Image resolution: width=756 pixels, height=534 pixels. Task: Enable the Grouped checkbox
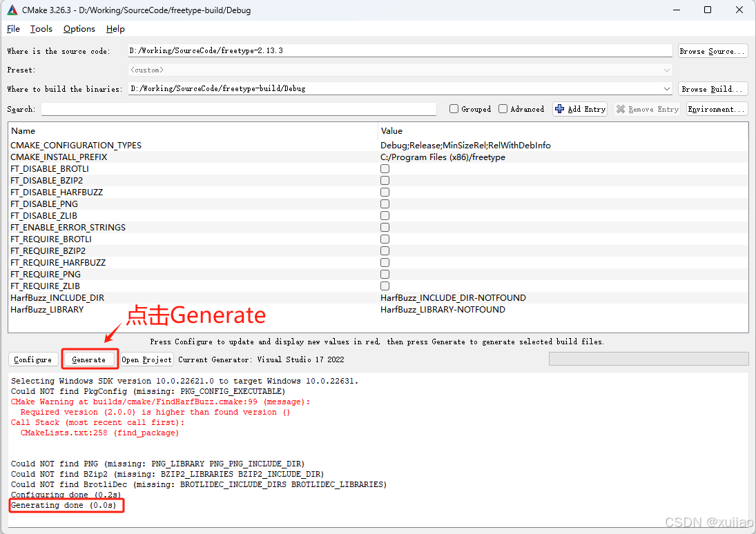454,108
